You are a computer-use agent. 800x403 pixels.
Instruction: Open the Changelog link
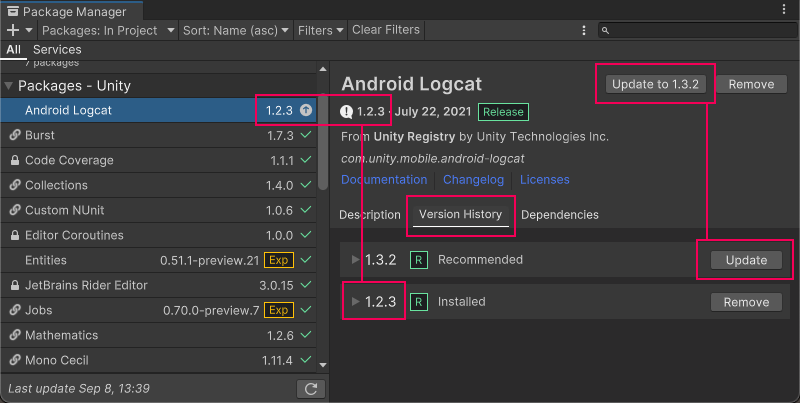pos(474,180)
